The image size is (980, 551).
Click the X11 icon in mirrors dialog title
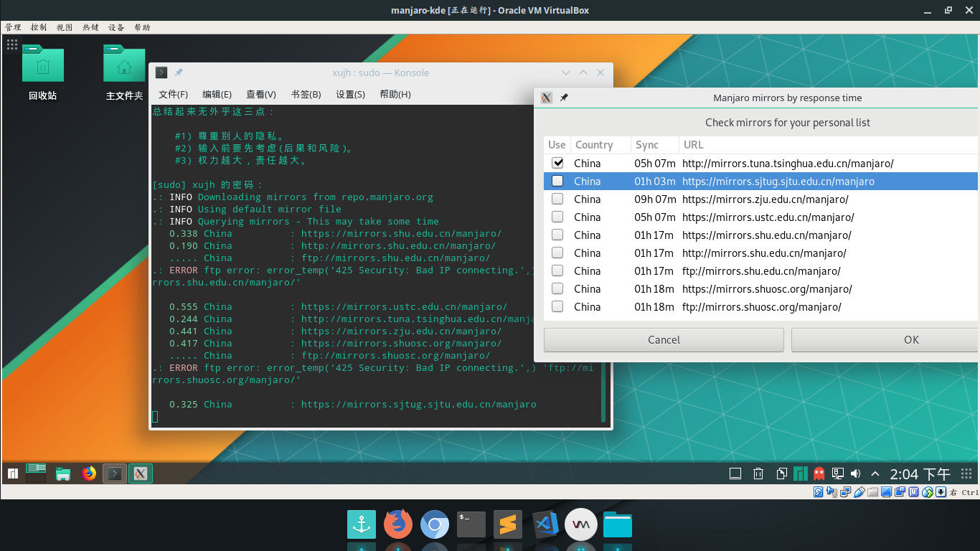pyautogui.click(x=546, y=98)
